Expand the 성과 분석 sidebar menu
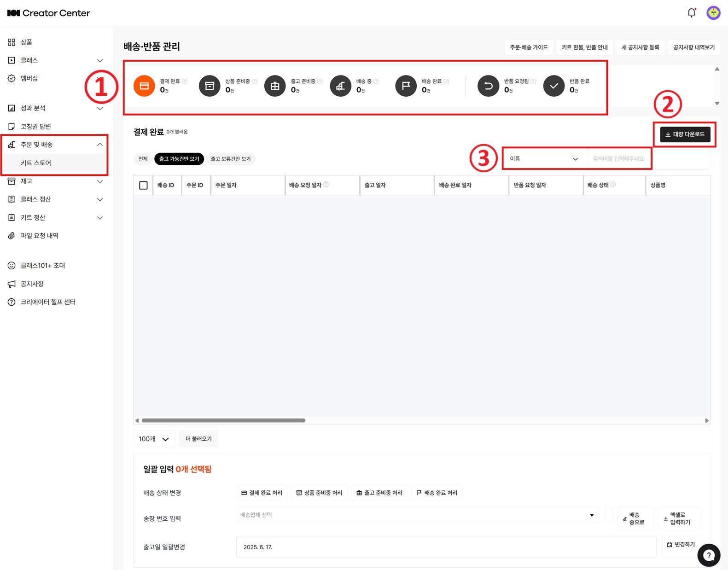The image size is (728, 570). click(x=100, y=108)
